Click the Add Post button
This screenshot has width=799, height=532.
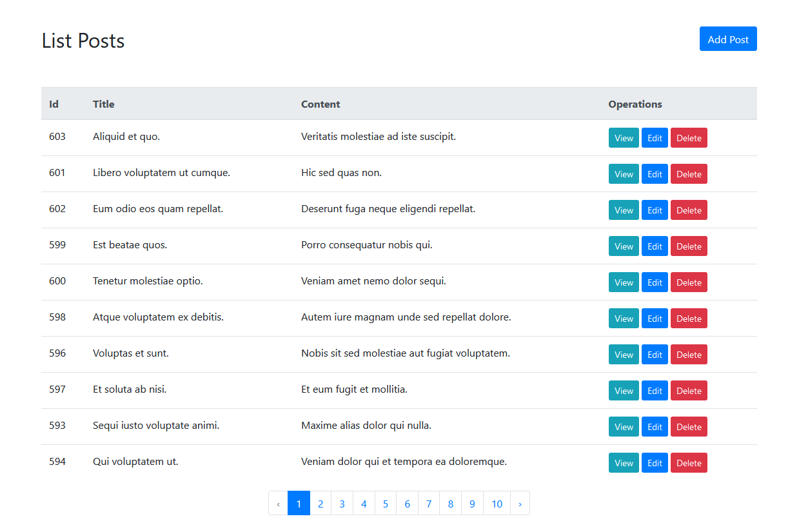[x=727, y=39]
